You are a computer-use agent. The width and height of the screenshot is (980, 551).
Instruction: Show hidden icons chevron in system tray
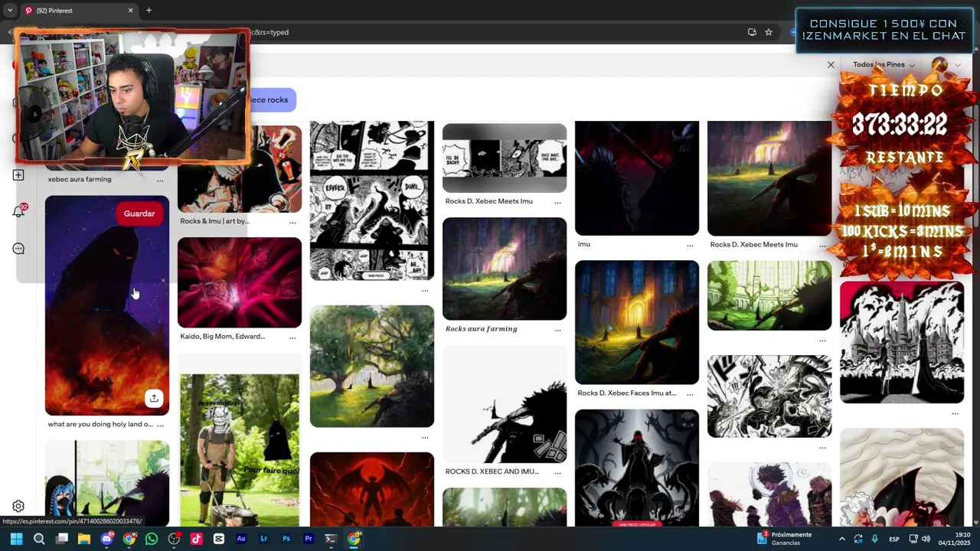tap(841, 539)
